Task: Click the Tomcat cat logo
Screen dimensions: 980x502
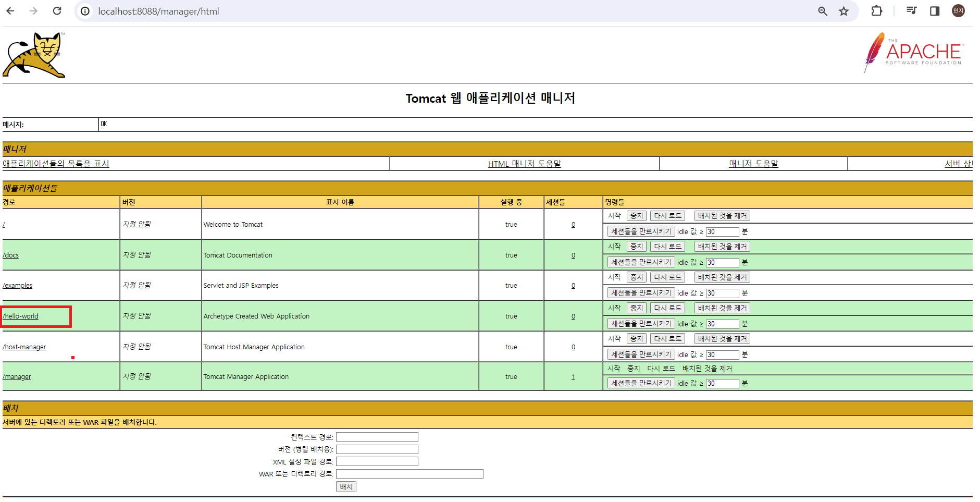Action: [x=34, y=55]
